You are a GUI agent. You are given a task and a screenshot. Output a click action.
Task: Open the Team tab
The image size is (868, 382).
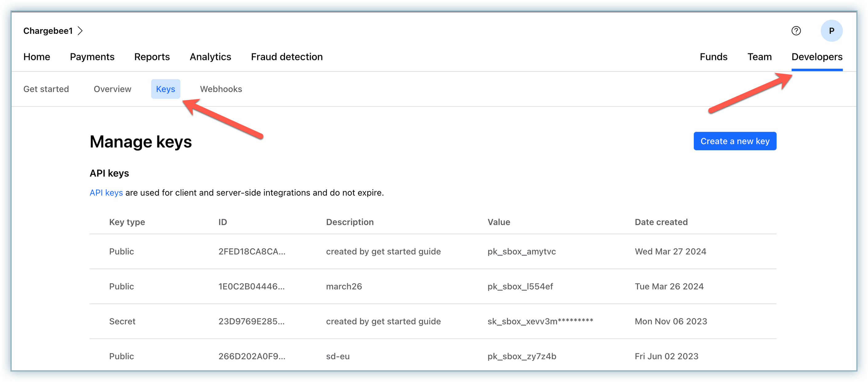759,57
